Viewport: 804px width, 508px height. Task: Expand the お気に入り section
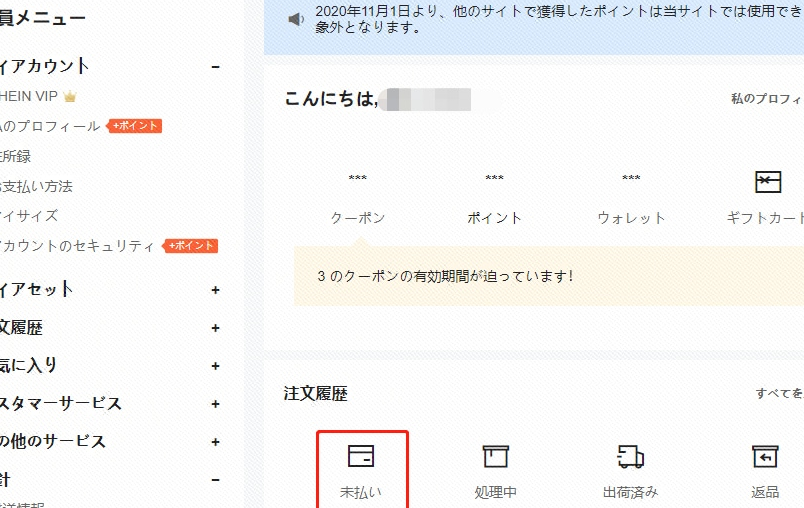click(215, 366)
